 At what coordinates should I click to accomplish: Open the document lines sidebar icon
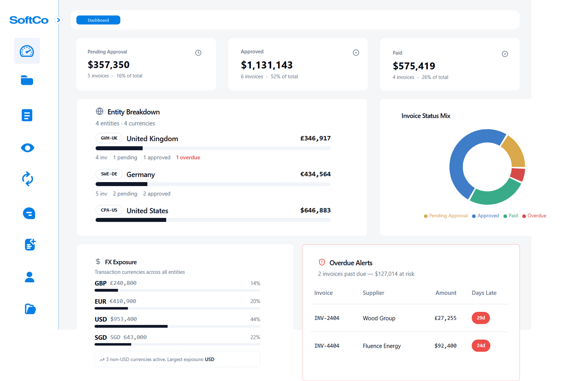[x=27, y=115]
